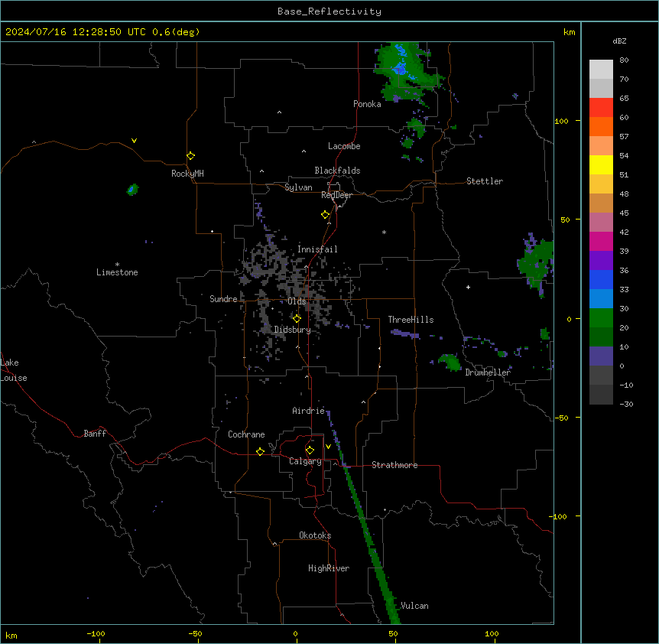The image size is (659, 644).
Task: Click the Base_Reflectivity title
Action: point(329,11)
